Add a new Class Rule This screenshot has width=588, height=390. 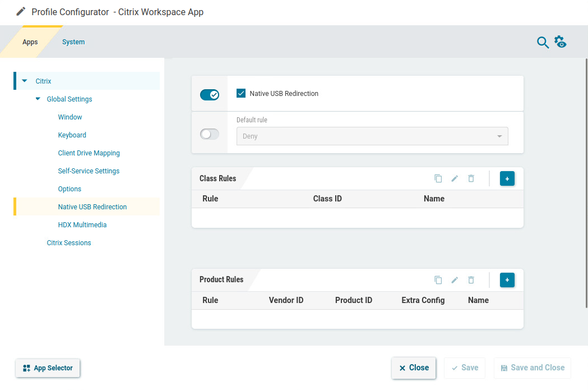507,178
